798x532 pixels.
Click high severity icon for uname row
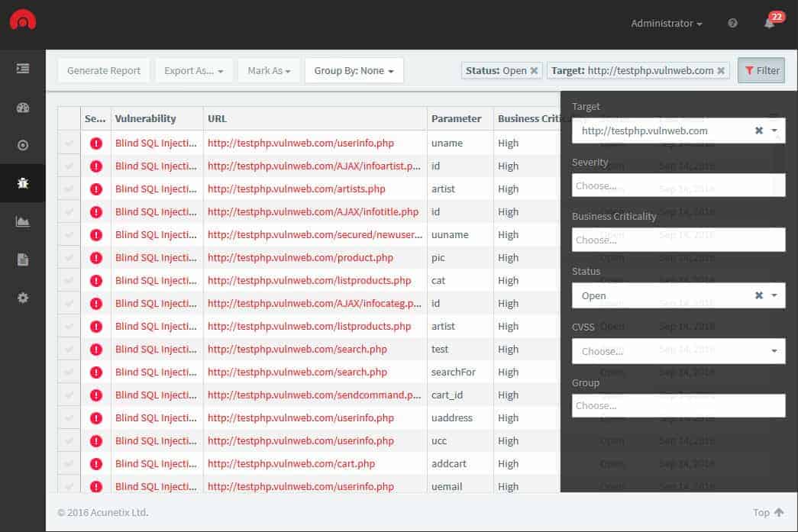coord(95,143)
